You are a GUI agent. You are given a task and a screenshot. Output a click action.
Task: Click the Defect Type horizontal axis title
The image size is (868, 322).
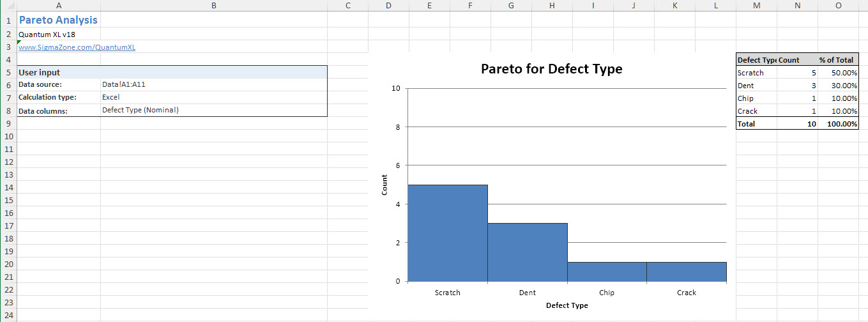pos(567,305)
